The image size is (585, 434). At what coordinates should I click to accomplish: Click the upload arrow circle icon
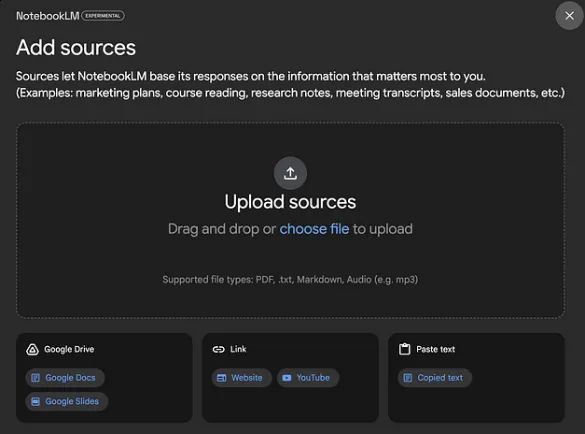(x=290, y=173)
